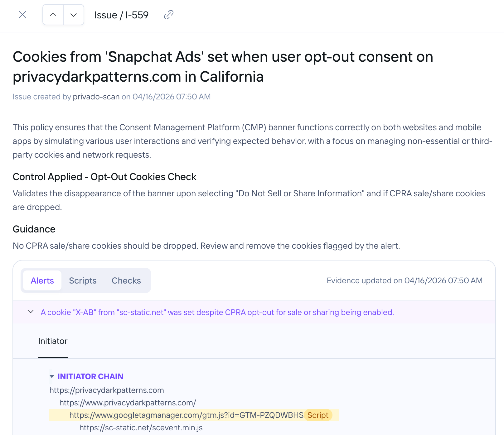The width and height of the screenshot is (504, 435).
Task: Click the privado-scan author name
Action: [x=96, y=97]
